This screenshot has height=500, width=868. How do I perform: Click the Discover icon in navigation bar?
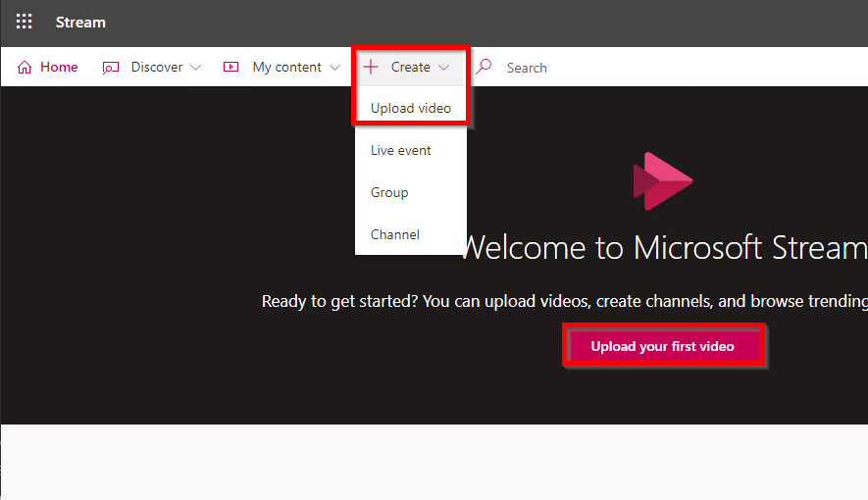(111, 68)
